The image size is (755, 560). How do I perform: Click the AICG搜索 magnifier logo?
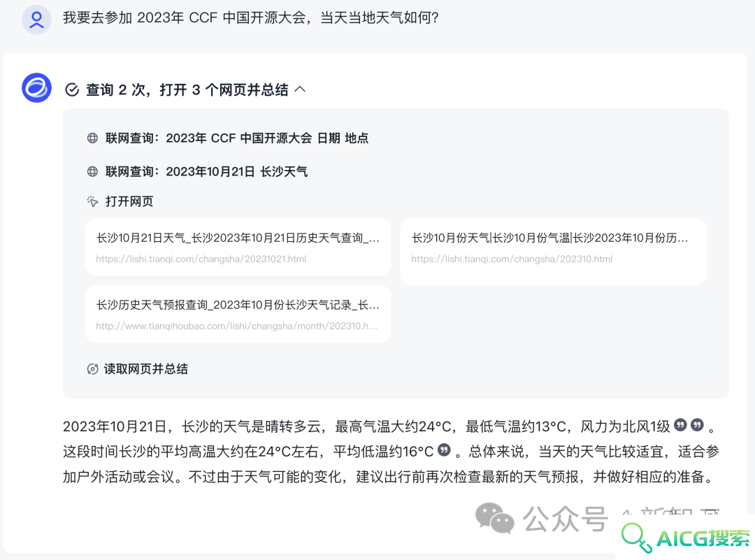coord(636,538)
